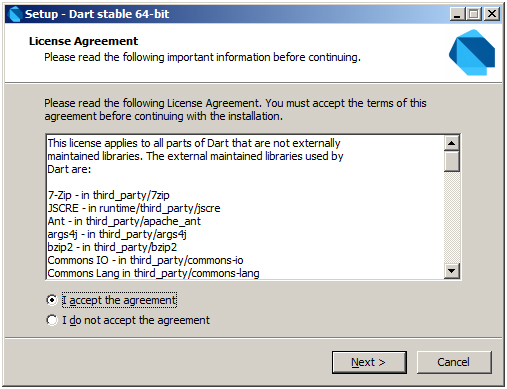This screenshot has height=389, width=507.
Task: Click the license scrollbar's up arrow
Action: point(452,143)
